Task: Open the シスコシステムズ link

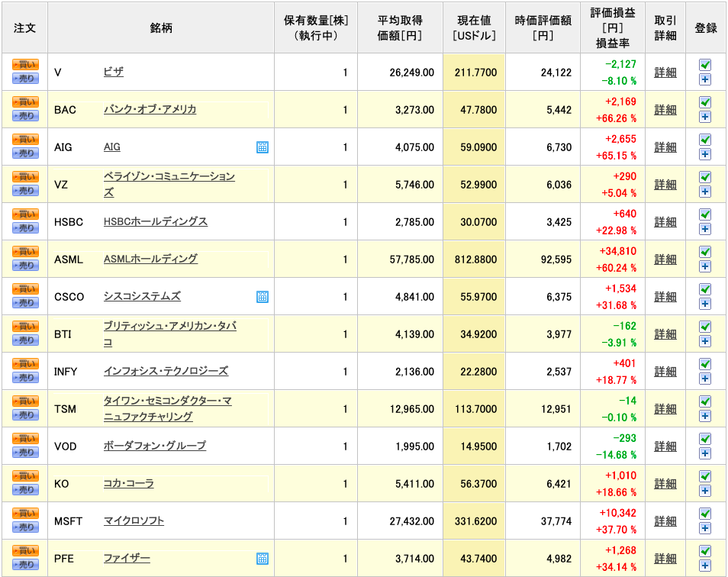Action: [x=142, y=296]
